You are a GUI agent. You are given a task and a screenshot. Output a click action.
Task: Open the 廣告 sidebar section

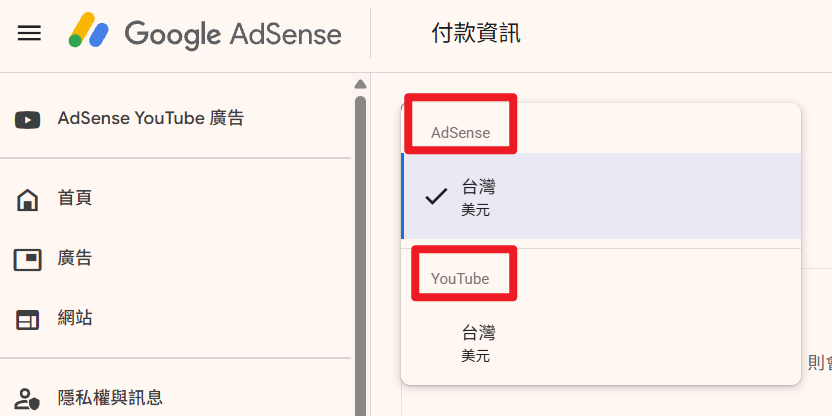(x=75, y=258)
